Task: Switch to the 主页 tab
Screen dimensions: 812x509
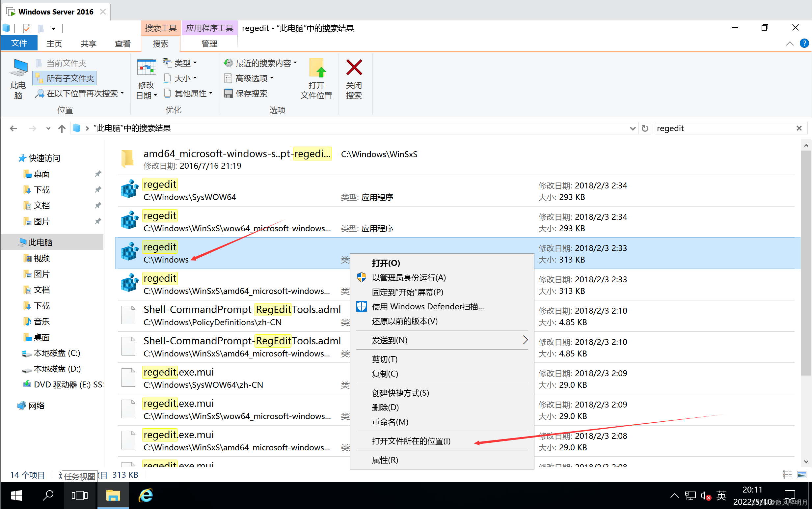Action: click(x=54, y=44)
